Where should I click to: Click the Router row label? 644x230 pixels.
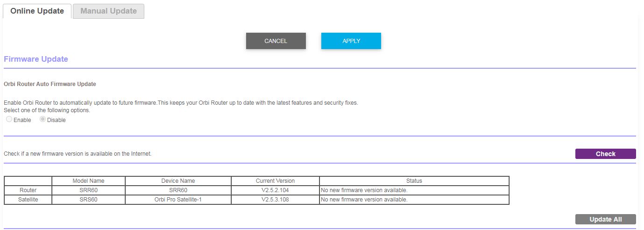[x=28, y=190]
